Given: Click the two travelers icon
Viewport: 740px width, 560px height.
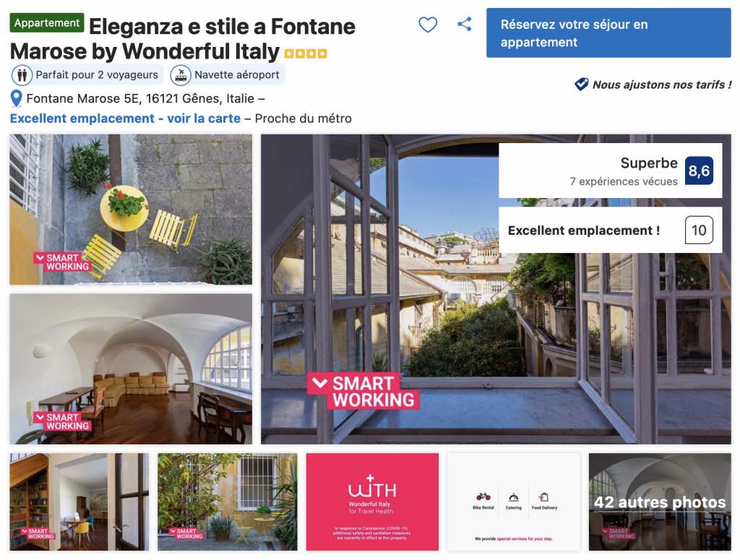Looking at the screenshot, I should [22, 74].
